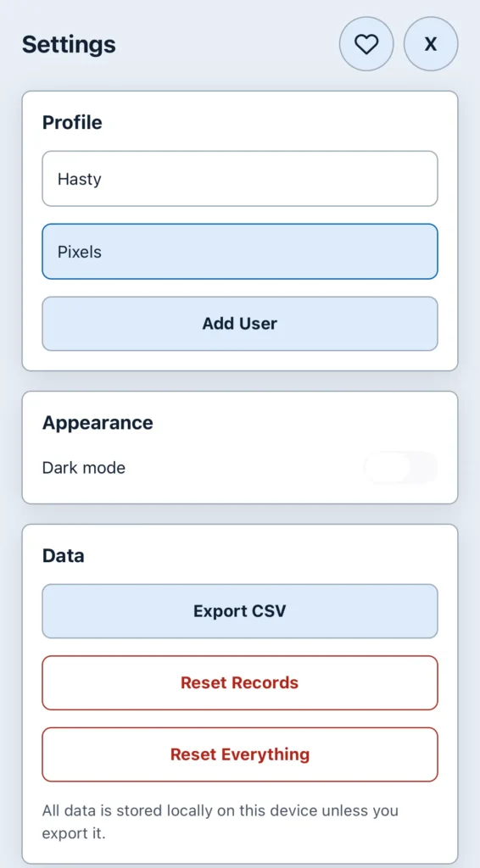Click the Reset Everything button
Viewport: 480px width, 868px height.
[x=240, y=754]
